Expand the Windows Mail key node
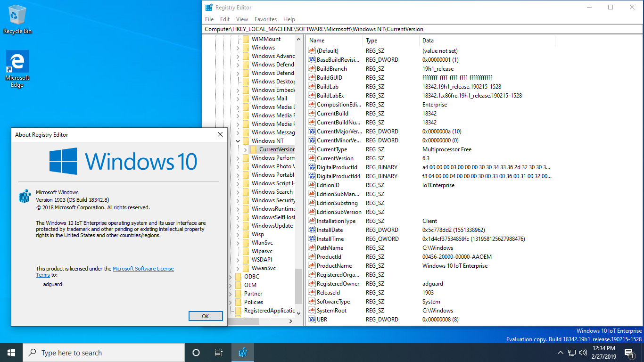644x362 pixels. click(x=238, y=99)
